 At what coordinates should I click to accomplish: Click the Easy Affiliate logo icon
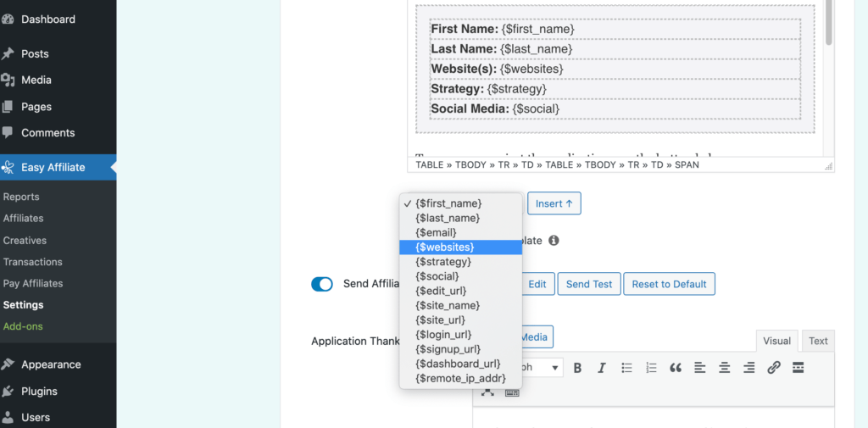[x=7, y=167]
